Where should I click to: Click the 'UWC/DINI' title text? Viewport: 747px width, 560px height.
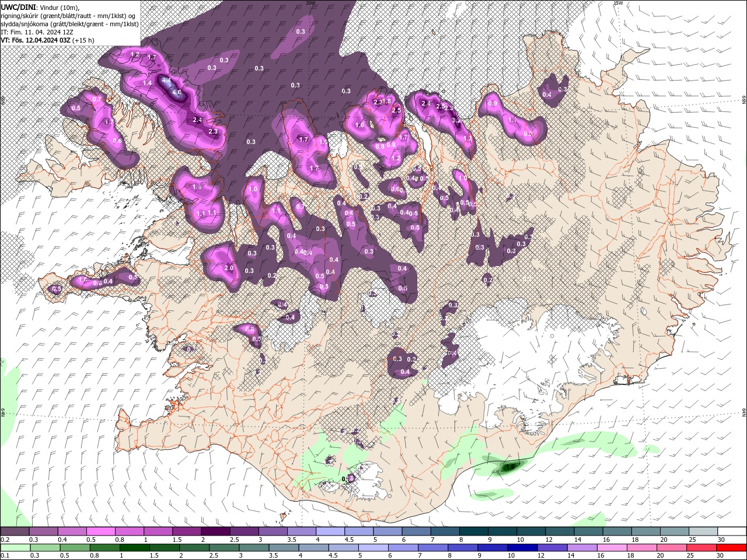coord(18,6)
